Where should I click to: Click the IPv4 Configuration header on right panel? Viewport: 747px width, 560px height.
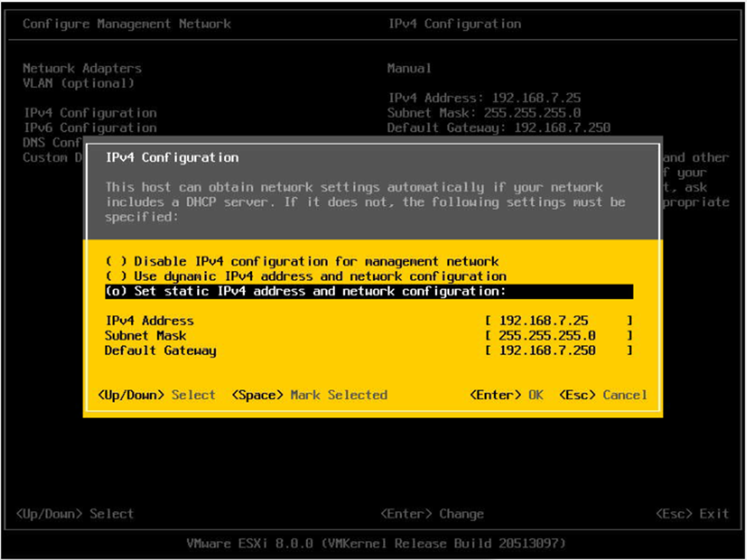click(455, 24)
